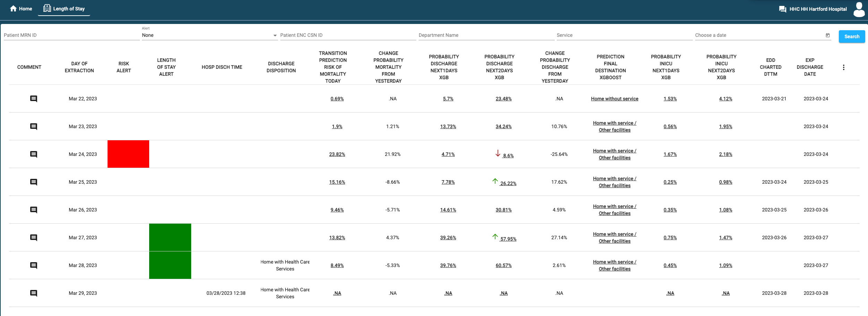Select the -25.64% change discharge value
Image resolution: width=868 pixels, height=316 pixels.
(x=559, y=154)
